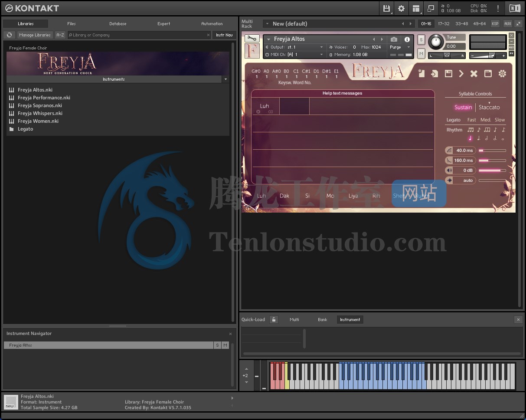Image resolution: width=526 pixels, height=420 pixels.
Task: Click the panic exclamation mark icon
Action: (498, 8)
